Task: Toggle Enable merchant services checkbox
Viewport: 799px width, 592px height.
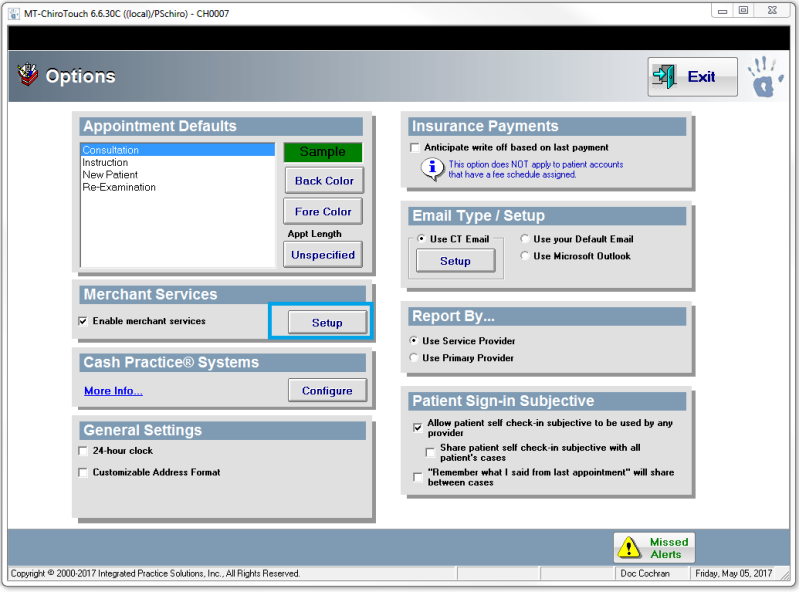Action: (x=83, y=321)
